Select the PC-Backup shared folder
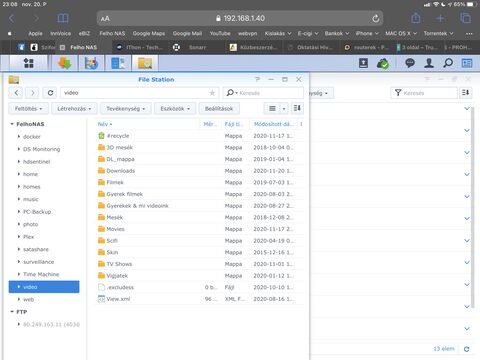Screen dimensions: 480x360 37,212
